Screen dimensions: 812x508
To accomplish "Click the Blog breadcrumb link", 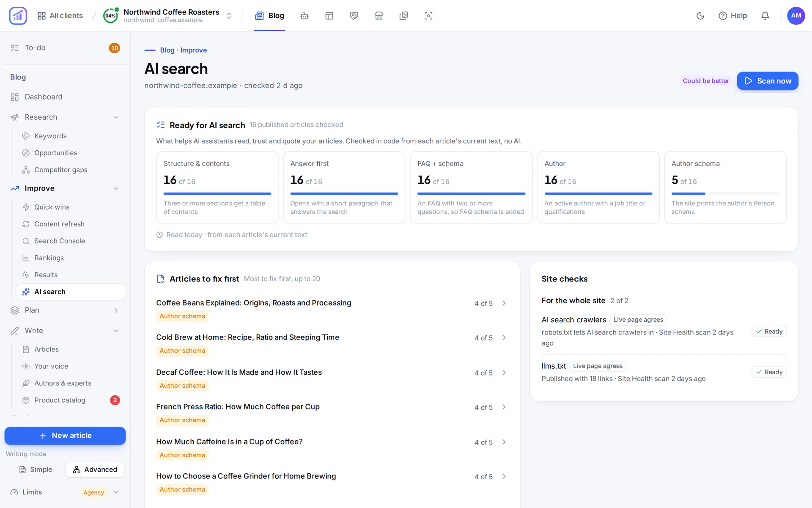I will click(167, 50).
